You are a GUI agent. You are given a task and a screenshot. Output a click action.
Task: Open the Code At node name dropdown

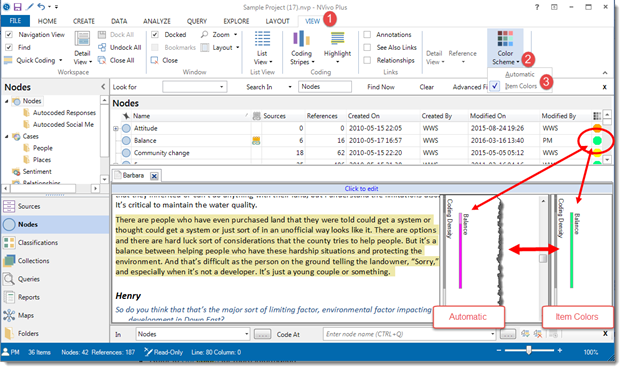tap(492, 334)
